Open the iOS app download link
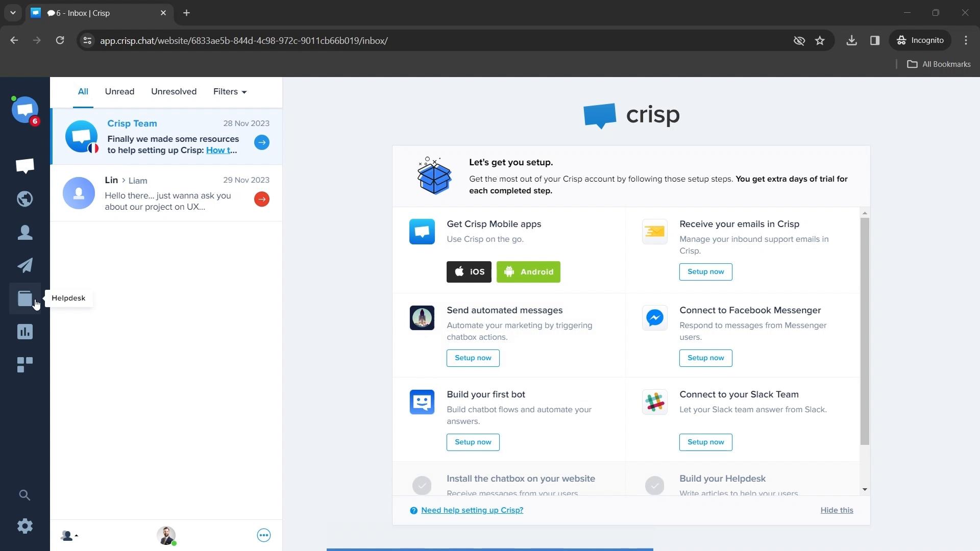This screenshot has height=551, width=980. [x=469, y=272]
